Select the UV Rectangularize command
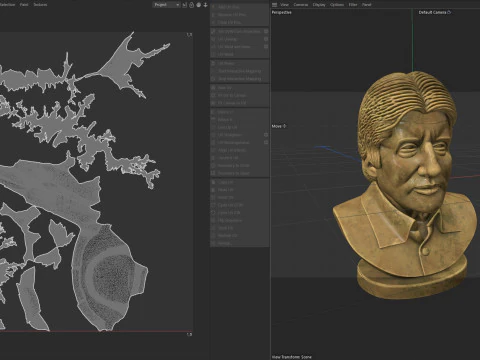Image resolution: width=480 pixels, height=360 pixels. tap(237, 142)
